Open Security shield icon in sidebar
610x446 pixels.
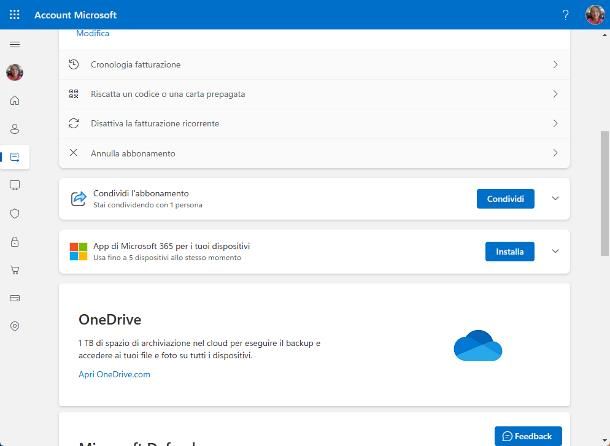point(15,214)
